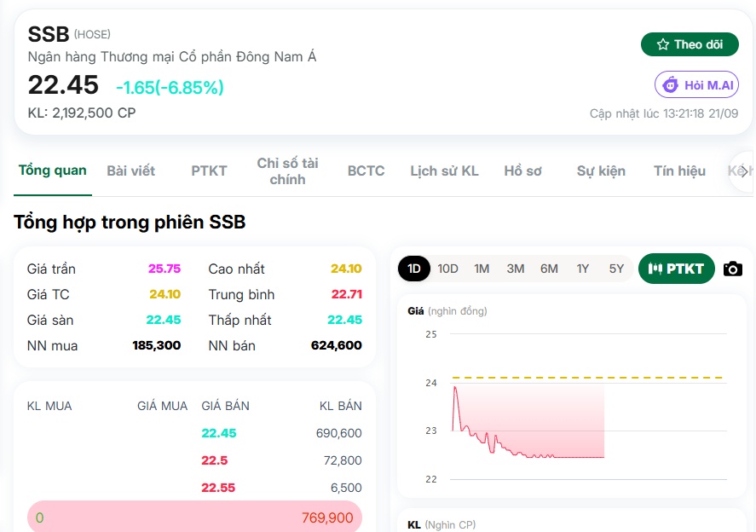
Task: Click the Theo dõi follow button
Action: [x=690, y=44]
